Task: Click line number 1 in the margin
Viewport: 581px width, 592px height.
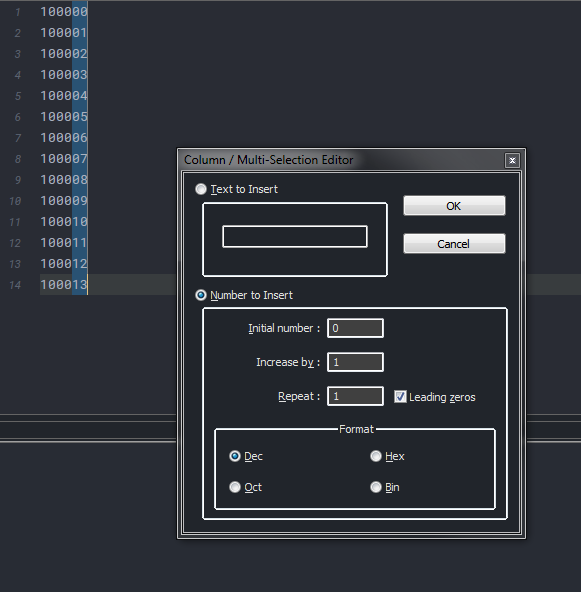Action: [x=18, y=12]
